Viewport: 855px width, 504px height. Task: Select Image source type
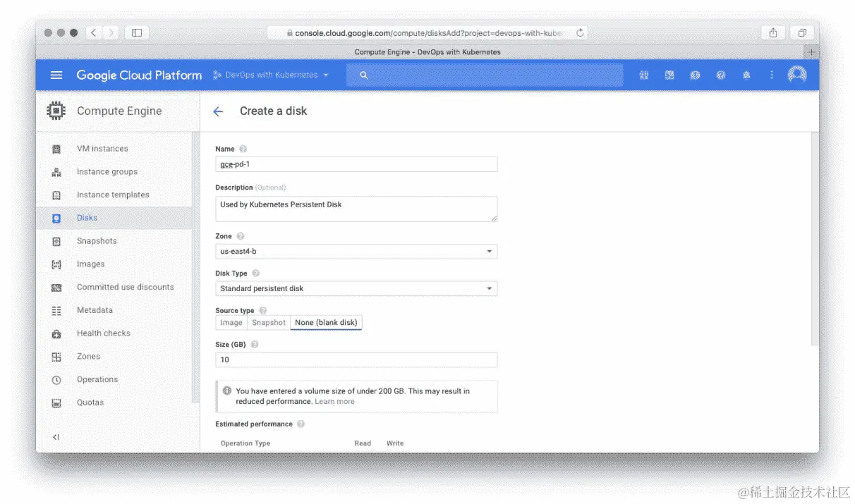pos(231,323)
